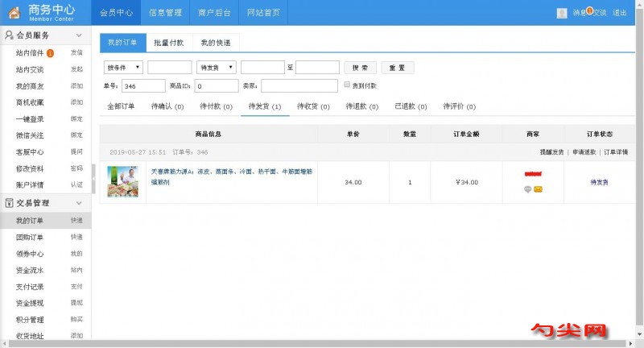Click the 申请退款 link

coord(584,151)
